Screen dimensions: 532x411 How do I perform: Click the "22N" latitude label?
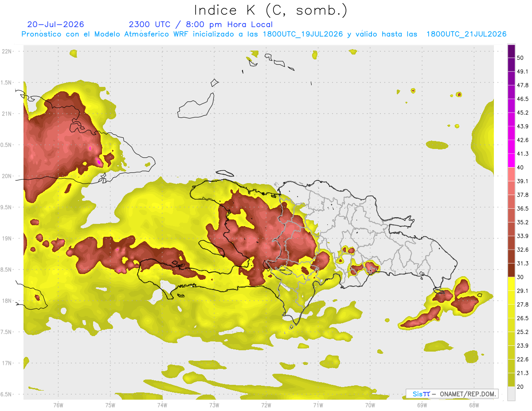coord(7,51)
